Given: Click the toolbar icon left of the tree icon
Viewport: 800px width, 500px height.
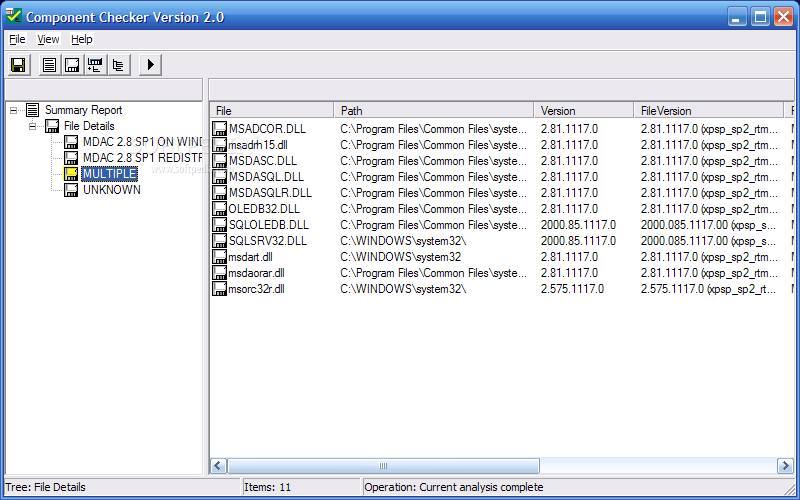Looking at the screenshot, I should pyautogui.click(x=95, y=65).
